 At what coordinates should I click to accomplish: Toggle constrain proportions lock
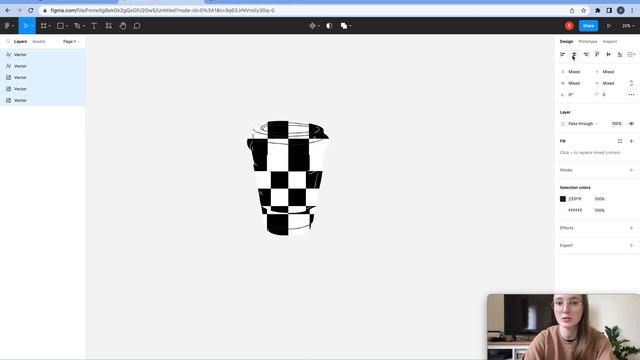[631, 83]
